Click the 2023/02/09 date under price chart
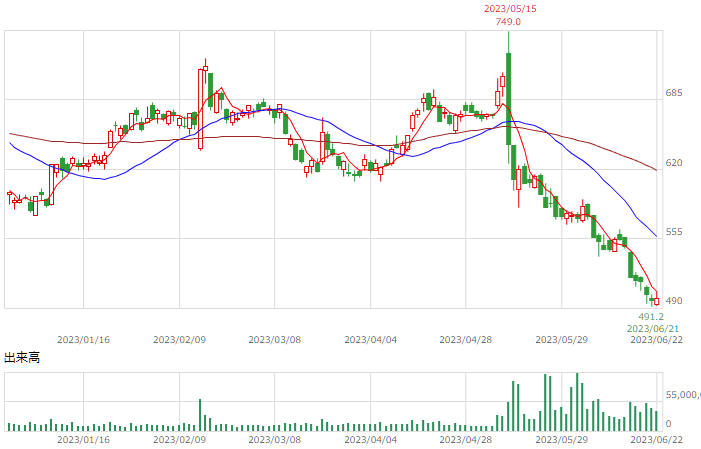This screenshot has height=449, width=701. (x=179, y=340)
